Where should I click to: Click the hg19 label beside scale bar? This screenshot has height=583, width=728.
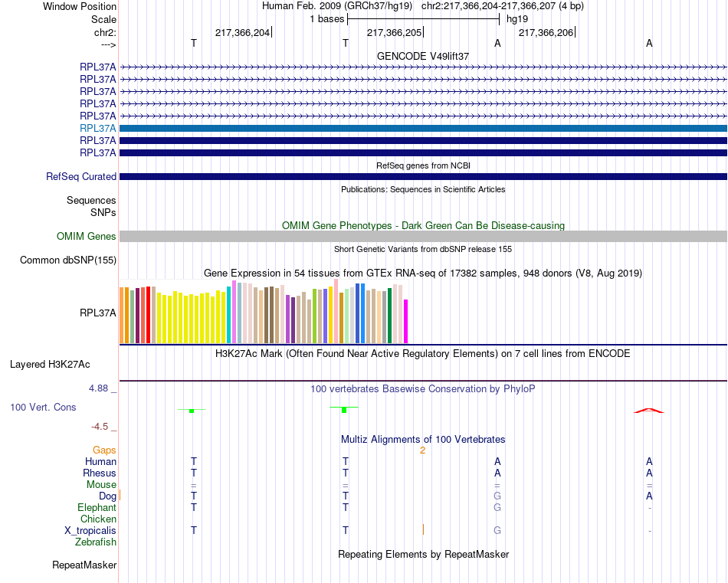(x=517, y=19)
